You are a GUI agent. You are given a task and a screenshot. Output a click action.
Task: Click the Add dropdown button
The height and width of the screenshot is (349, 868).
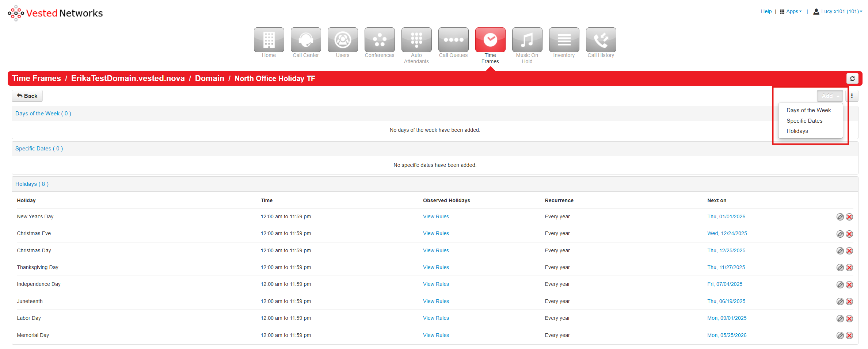[x=830, y=96]
